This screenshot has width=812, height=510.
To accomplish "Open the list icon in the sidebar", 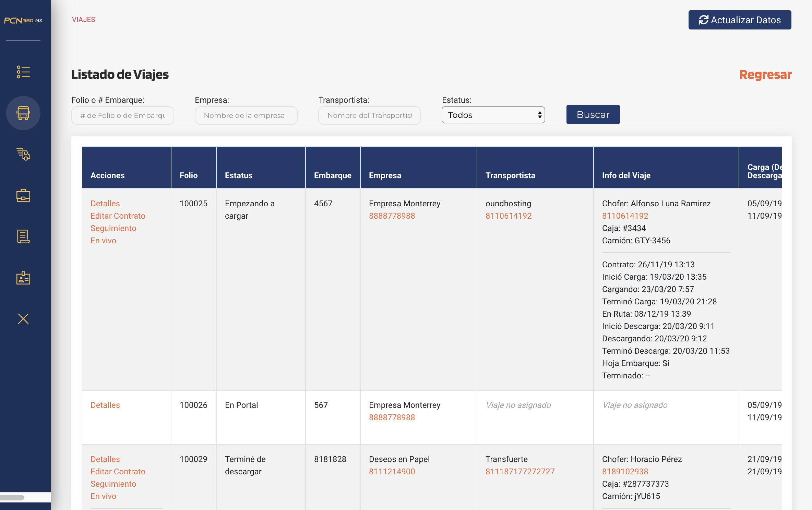I will 23,72.
